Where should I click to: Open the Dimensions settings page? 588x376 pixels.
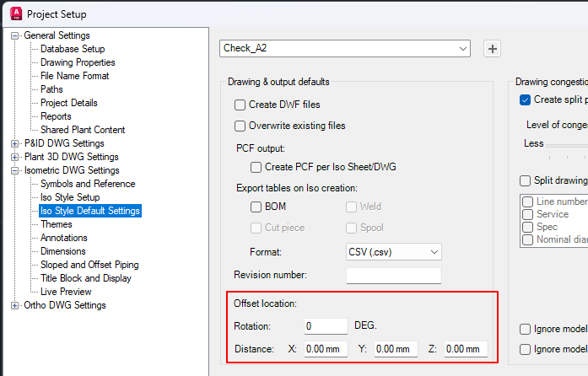63,251
